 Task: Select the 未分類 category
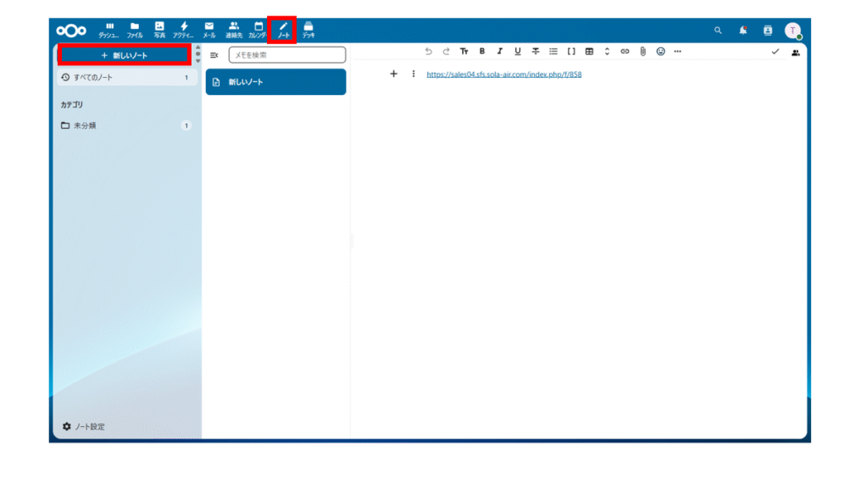pyautogui.click(x=85, y=125)
